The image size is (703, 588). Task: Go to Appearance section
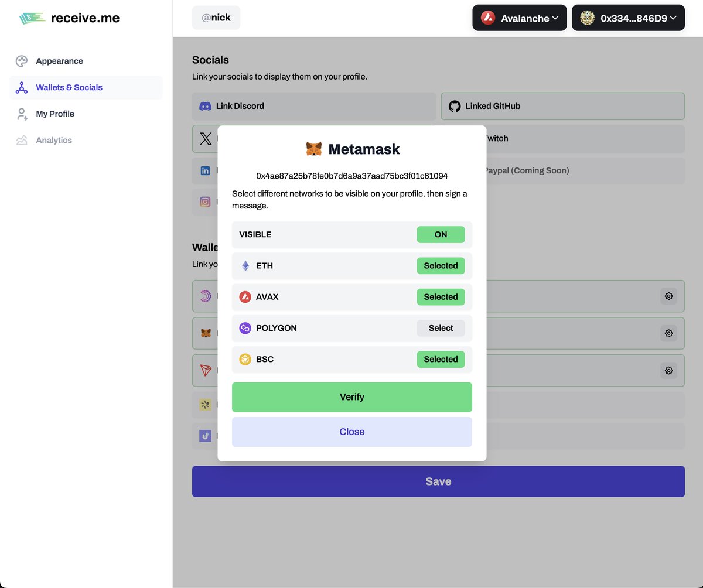pyautogui.click(x=86, y=61)
